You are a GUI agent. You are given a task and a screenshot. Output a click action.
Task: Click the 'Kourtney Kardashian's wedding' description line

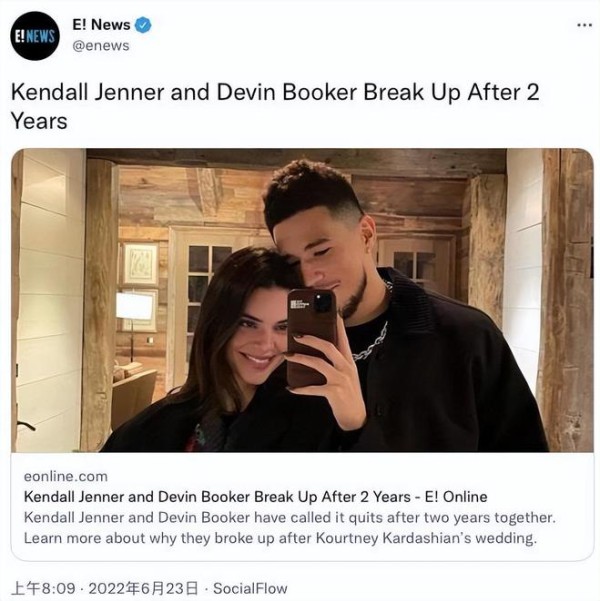coord(280,538)
